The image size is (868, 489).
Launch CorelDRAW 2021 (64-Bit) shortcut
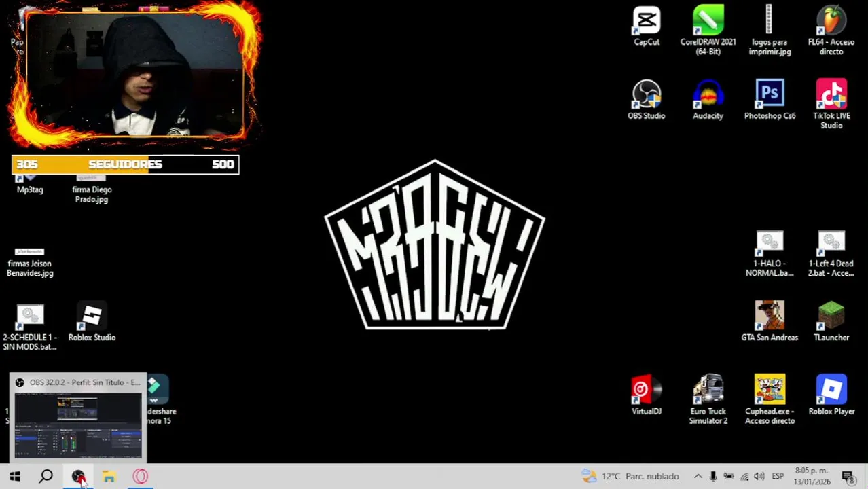click(x=708, y=31)
